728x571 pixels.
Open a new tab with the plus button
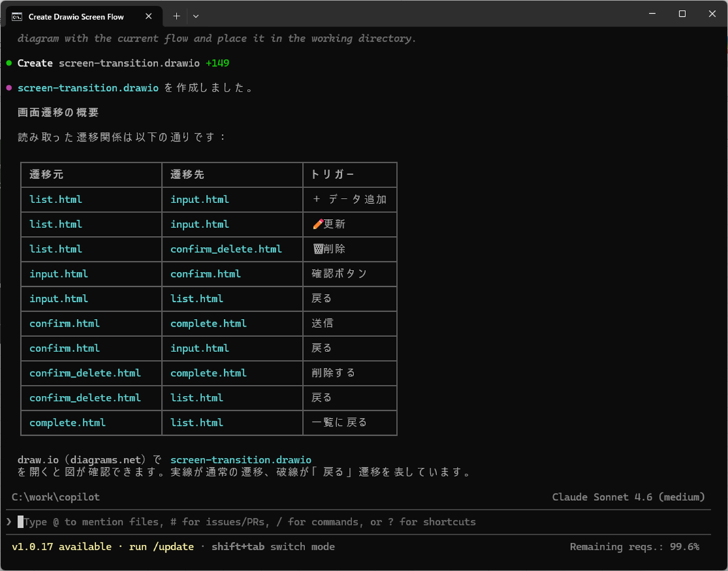point(176,16)
